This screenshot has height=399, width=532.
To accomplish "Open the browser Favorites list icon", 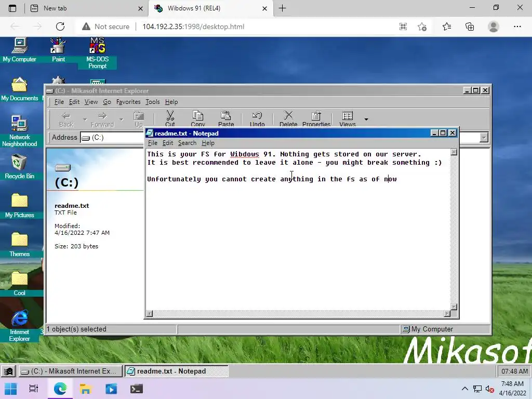I will pyautogui.click(x=446, y=26).
